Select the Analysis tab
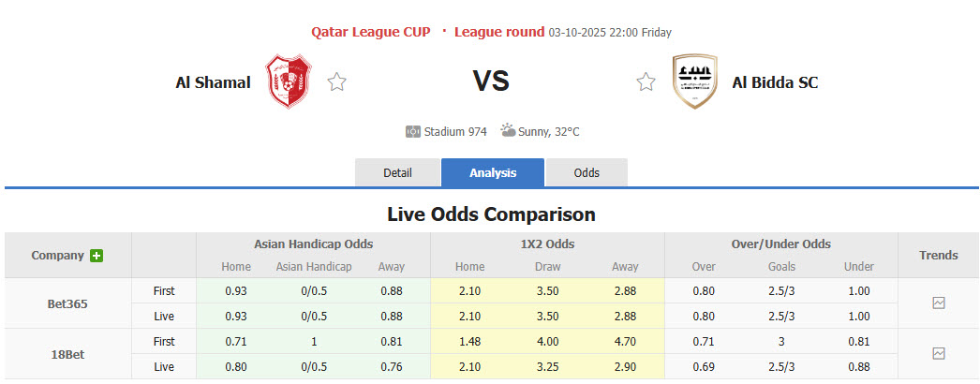The height and width of the screenshot is (384, 980). pos(493,173)
